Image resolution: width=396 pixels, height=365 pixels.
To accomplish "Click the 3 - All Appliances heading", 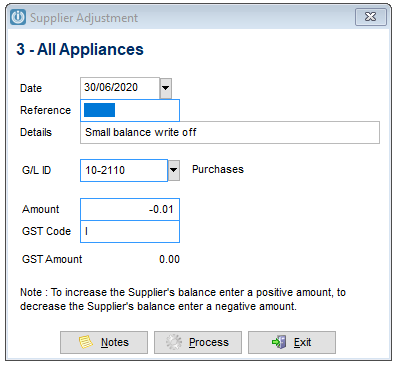I will [x=80, y=49].
